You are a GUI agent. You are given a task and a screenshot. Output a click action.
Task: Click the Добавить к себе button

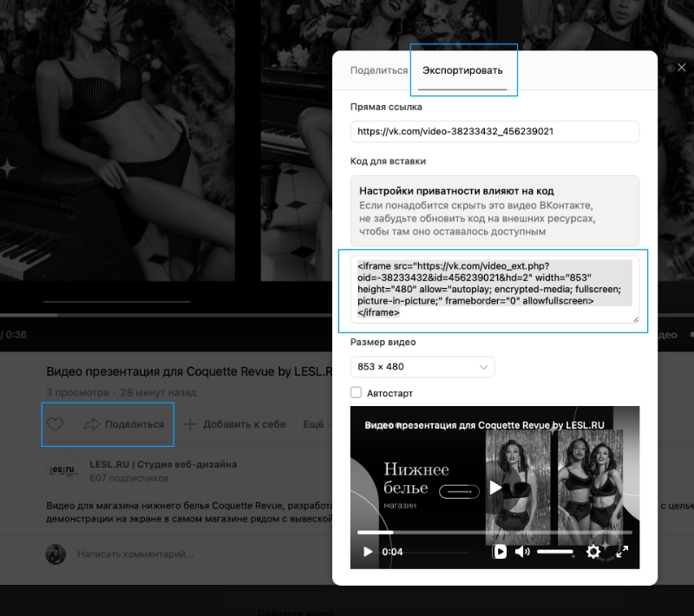pos(234,424)
